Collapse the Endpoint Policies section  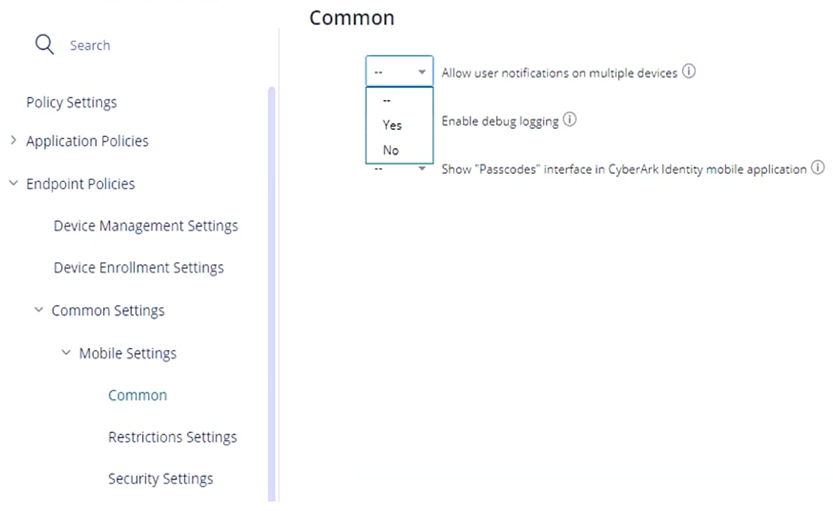tap(13, 184)
